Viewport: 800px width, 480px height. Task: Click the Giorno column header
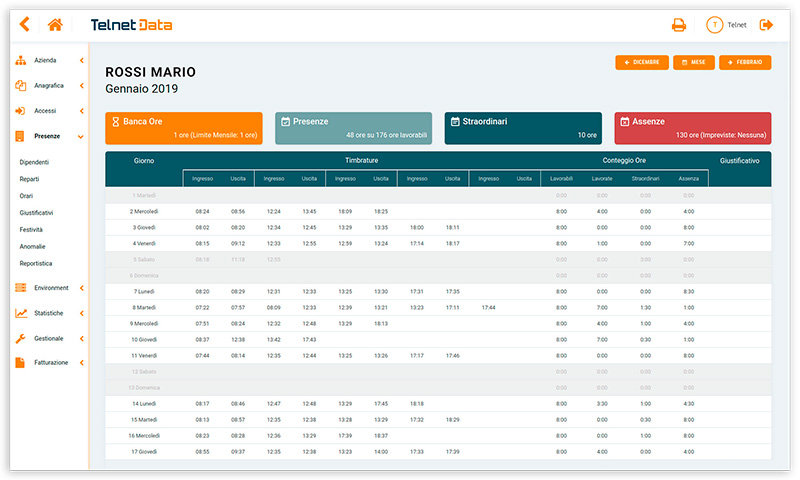(144, 161)
